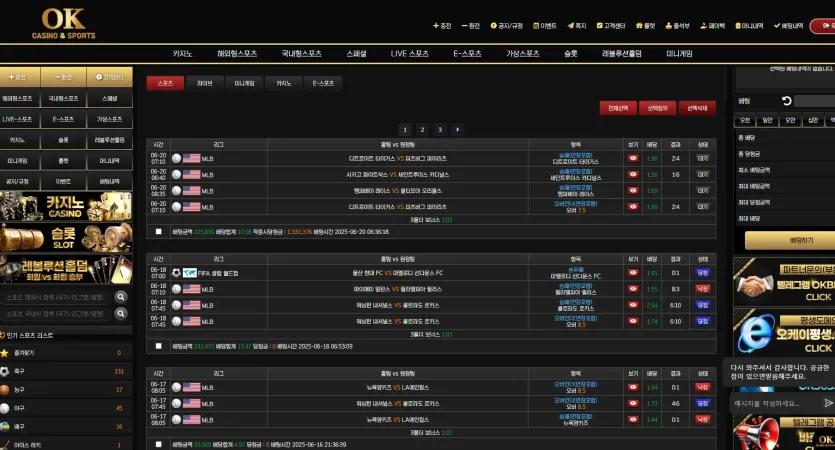Image resolution: width=835 pixels, height=450 pixels.
Task: Open 이벤트 calendar icon in top bar
Action: pos(536,26)
